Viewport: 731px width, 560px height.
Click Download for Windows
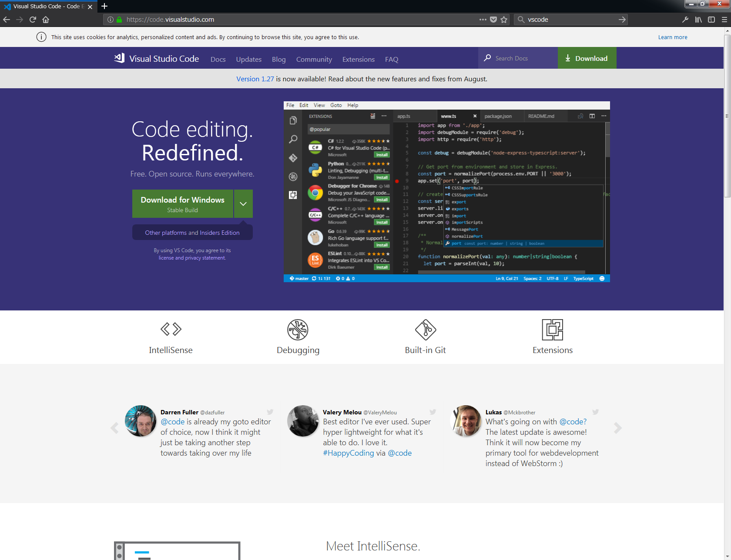(183, 203)
